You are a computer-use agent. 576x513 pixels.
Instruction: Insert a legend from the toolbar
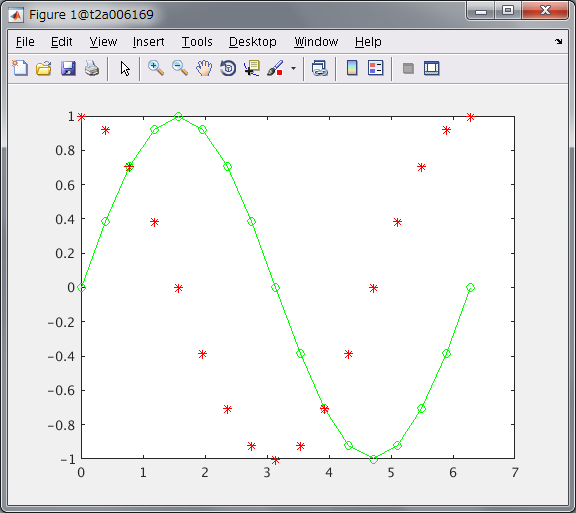(375, 68)
